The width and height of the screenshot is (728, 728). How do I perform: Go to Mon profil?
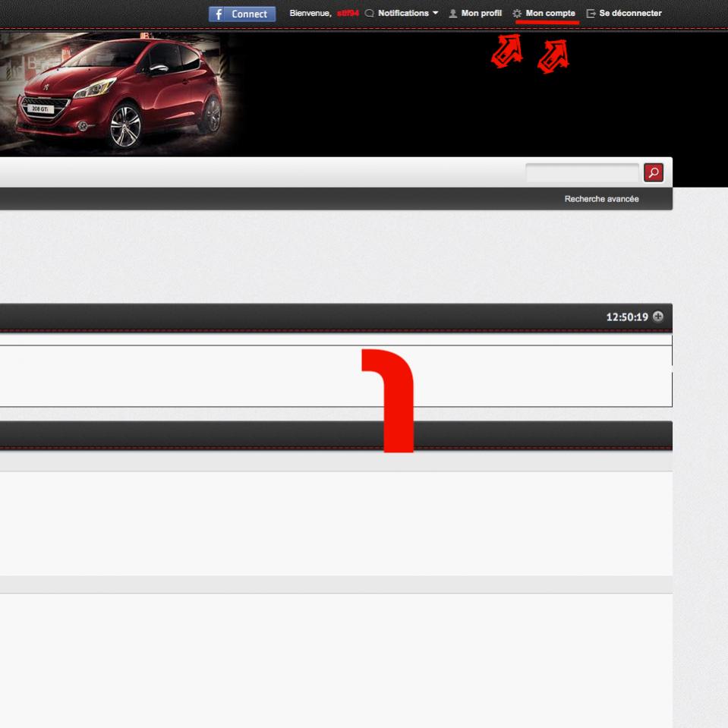481,14
